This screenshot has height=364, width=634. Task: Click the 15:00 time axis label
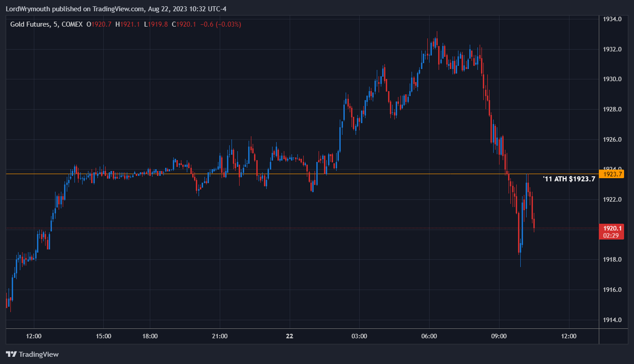click(x=103, y=336)
